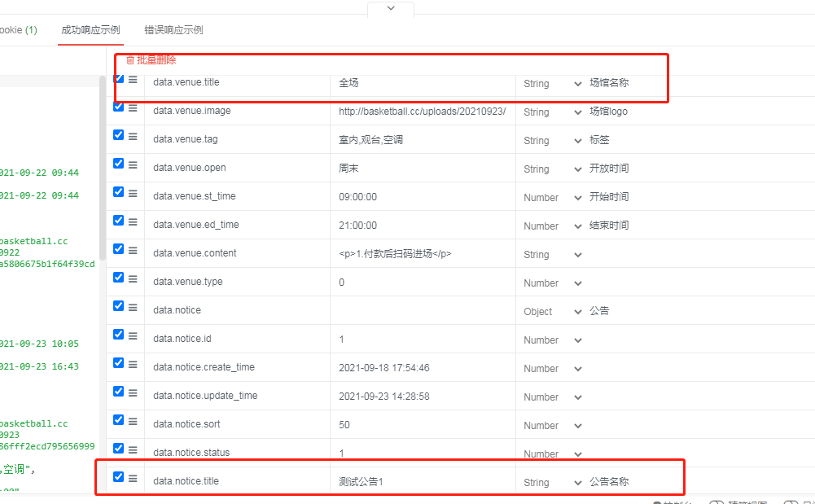Edit the data.venue.content value field
This screenshot has height=504, width=815.
tap(423, 253)
